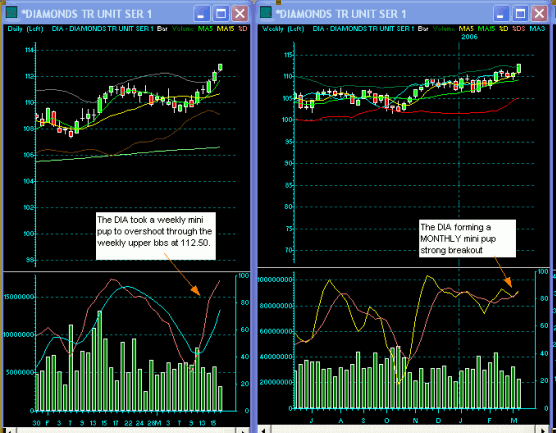
Task: Select the Bar legend in daily chart
Action: (x=162, y=29)
